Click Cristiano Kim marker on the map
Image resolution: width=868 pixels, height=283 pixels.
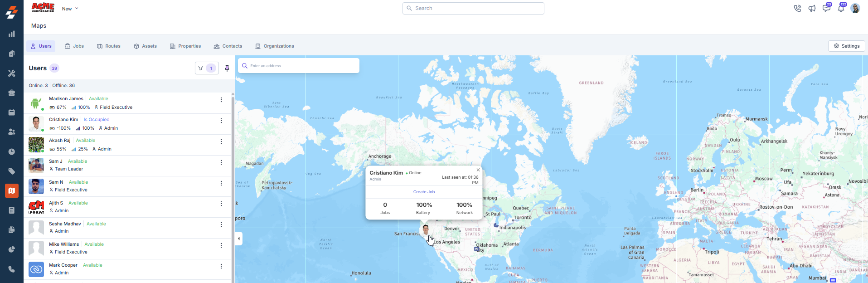click(x=426, y=229)
